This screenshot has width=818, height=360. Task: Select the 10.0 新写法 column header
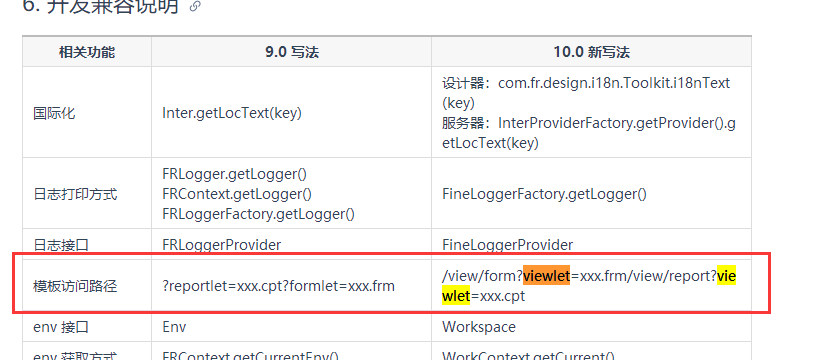click(x=591, y=52)
